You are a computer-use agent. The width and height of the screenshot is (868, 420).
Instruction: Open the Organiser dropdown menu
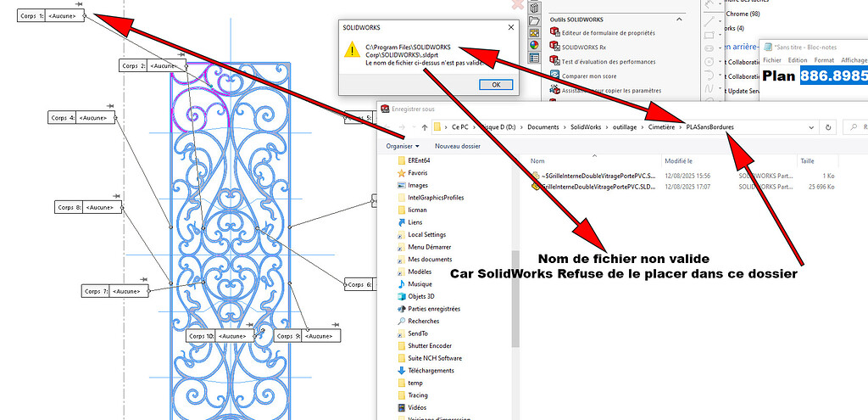[x=402, y=146]
